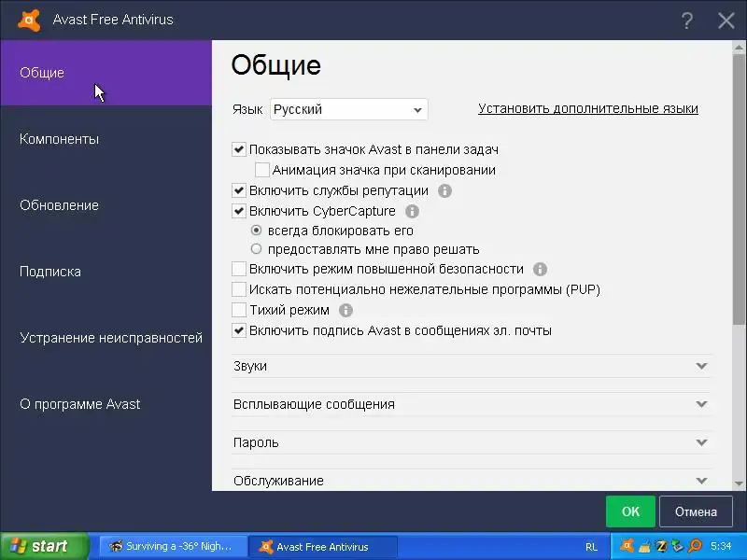Click scrollbar up arrow
The image size is (747, 560).
click(x=739, y=47)
